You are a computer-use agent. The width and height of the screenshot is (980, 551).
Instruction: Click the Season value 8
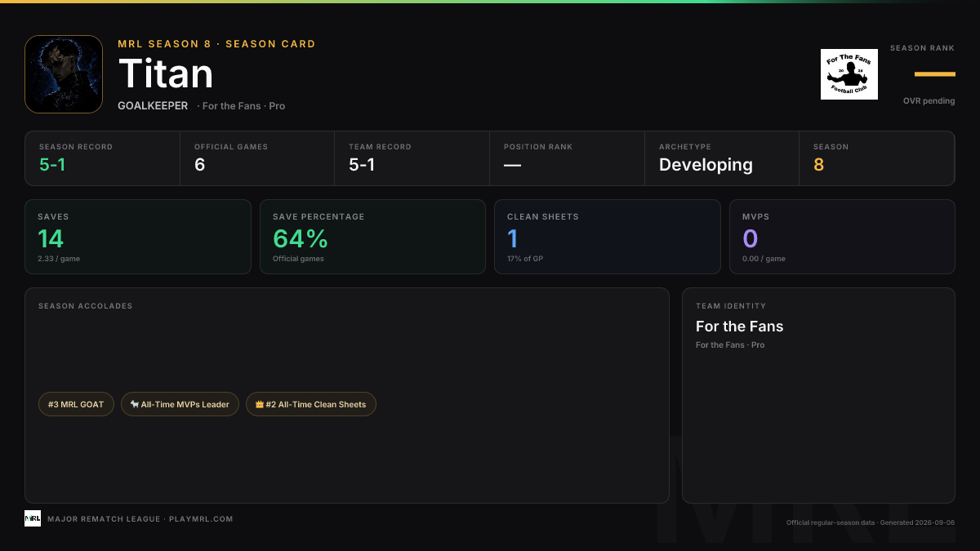[x=818, y=165]
